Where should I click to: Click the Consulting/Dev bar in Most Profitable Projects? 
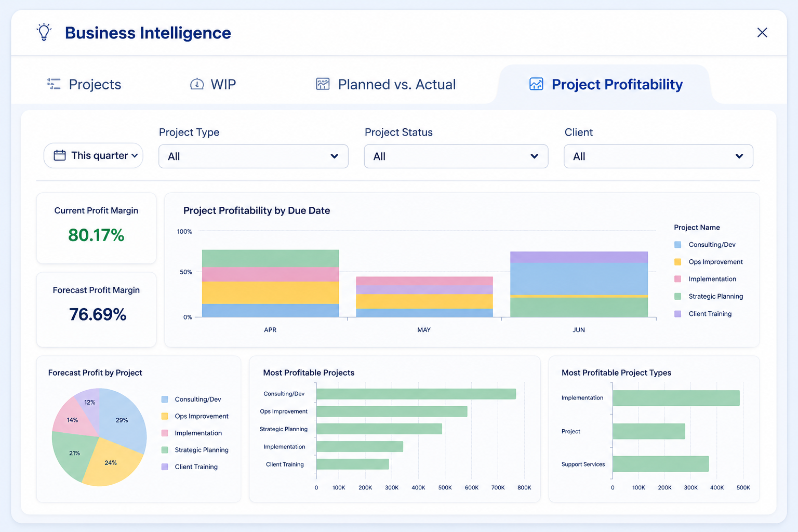point(416,394)
